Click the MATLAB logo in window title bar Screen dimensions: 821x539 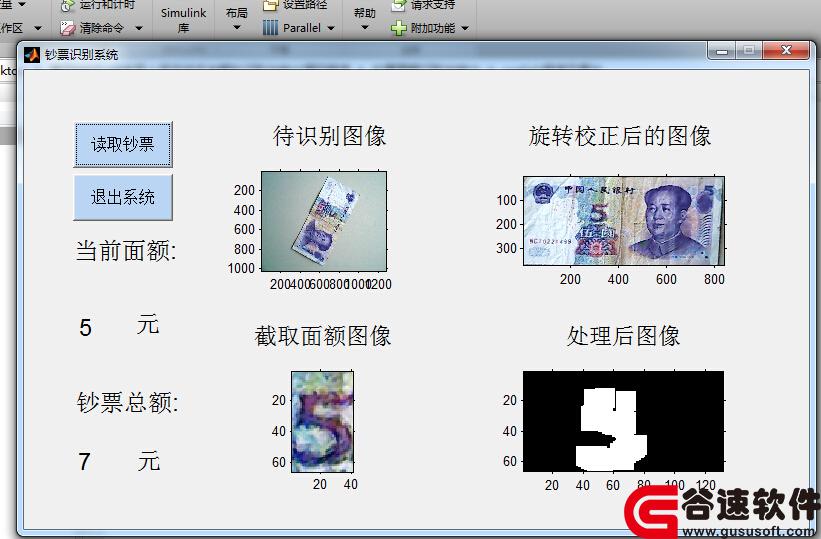(x=31, y=54)
